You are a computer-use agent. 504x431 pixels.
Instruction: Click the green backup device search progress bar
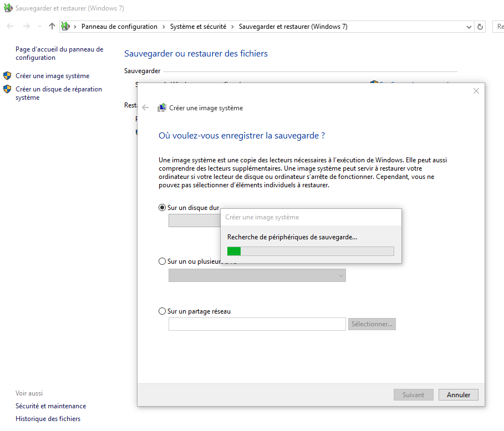click(310, 252)
